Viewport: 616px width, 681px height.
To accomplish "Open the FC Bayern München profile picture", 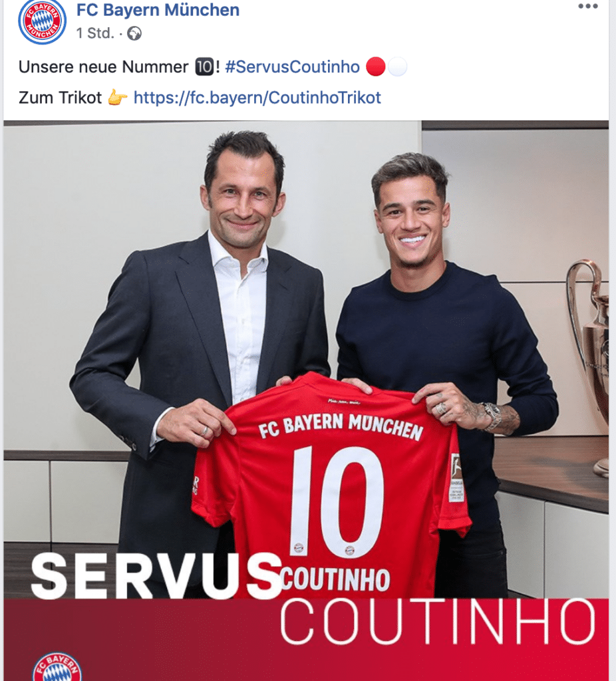I will point(42,21).
